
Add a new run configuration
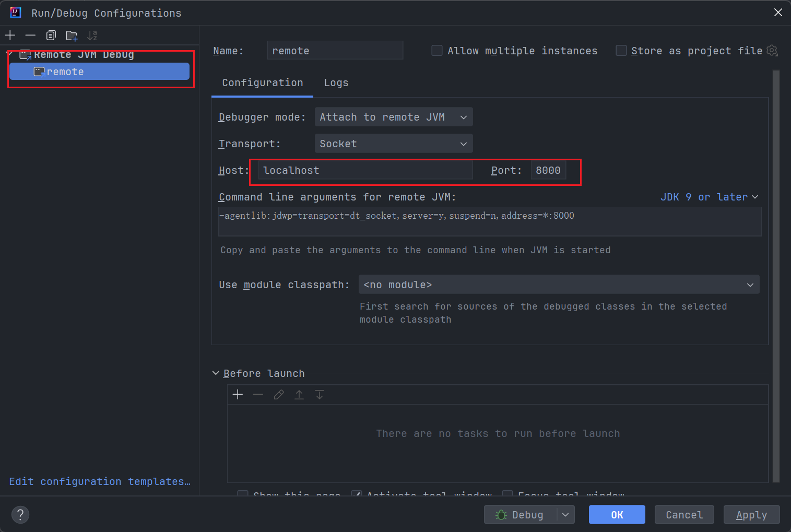(x=10, y=35)
